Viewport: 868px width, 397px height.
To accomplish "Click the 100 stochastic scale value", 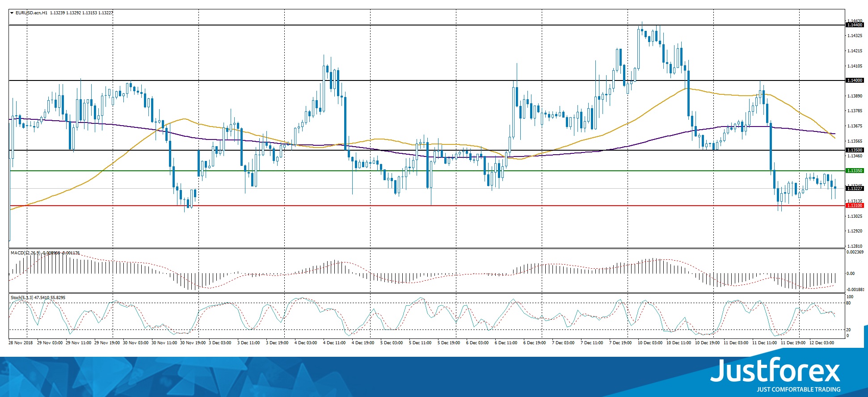I will [850, 297].
